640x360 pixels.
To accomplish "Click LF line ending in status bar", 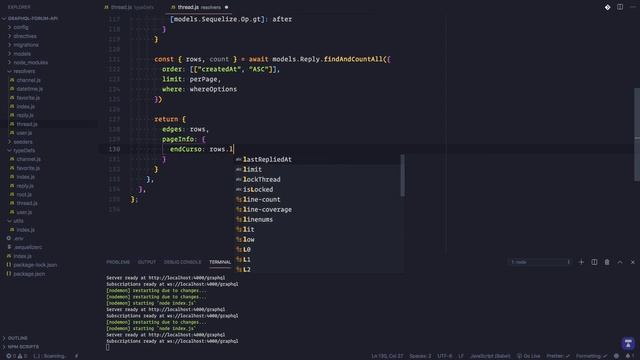I will [x=461, y=356].
